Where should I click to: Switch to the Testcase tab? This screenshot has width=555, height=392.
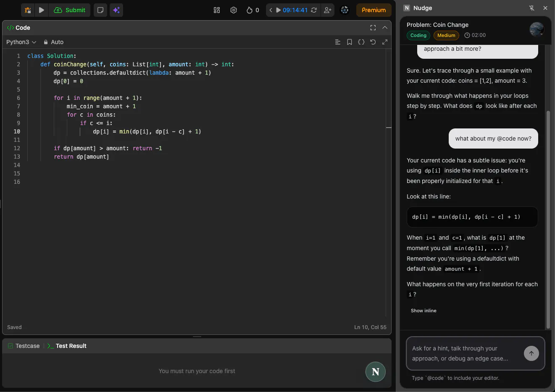(x=24, y=346)
